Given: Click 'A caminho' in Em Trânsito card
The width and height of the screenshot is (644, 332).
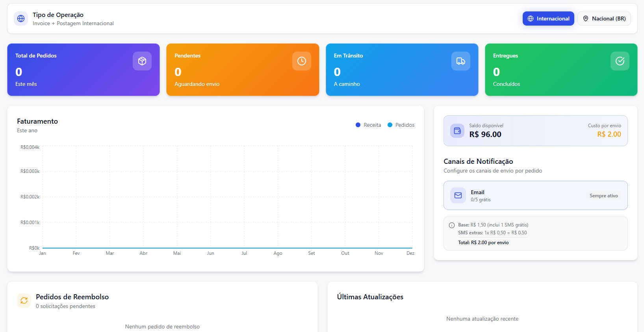Looking at the screenshot, I should pyautogui.click(x=347, y=84).
